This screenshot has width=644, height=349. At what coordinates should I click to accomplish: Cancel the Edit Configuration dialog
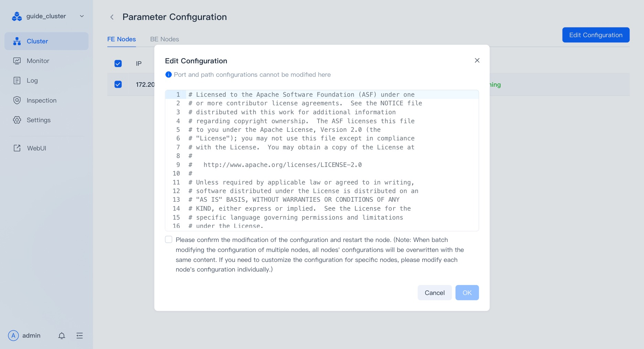click(434, 293)
